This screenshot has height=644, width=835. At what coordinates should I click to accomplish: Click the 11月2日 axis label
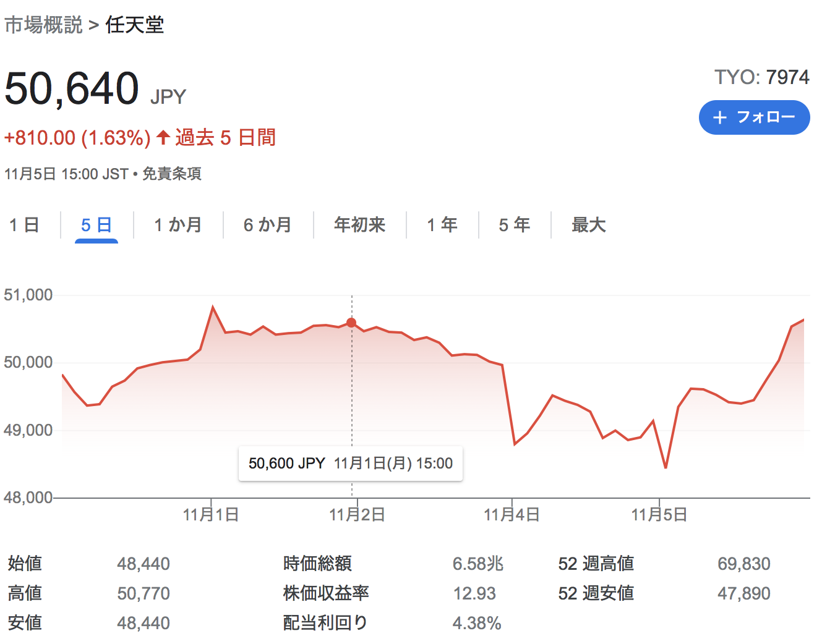[358, 515]
